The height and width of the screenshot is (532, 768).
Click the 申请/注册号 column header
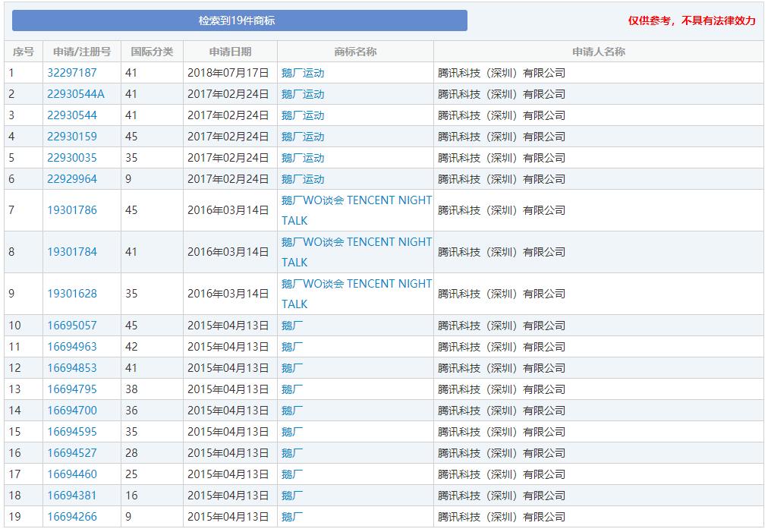(82, 52)
